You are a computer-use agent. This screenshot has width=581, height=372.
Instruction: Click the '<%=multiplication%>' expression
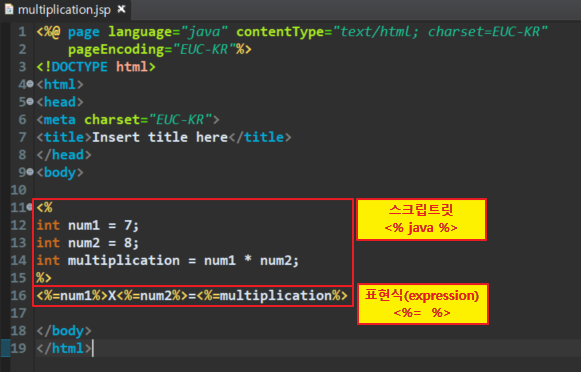click(x=272, y=296)
